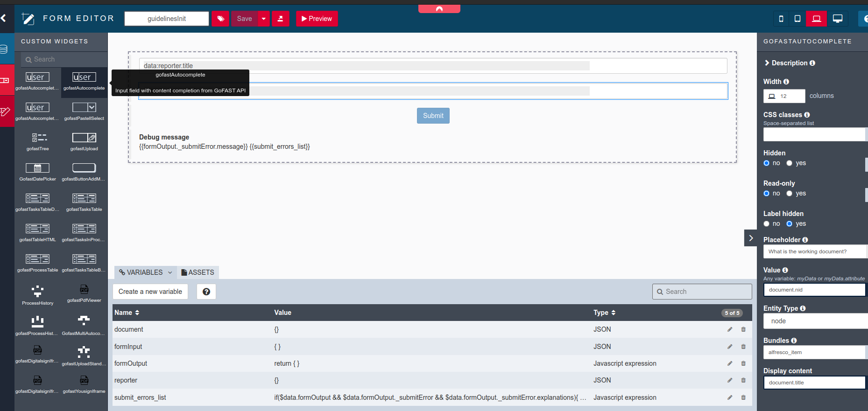Click the CSS classes input field
868x411 pixels.
point(815,134)
